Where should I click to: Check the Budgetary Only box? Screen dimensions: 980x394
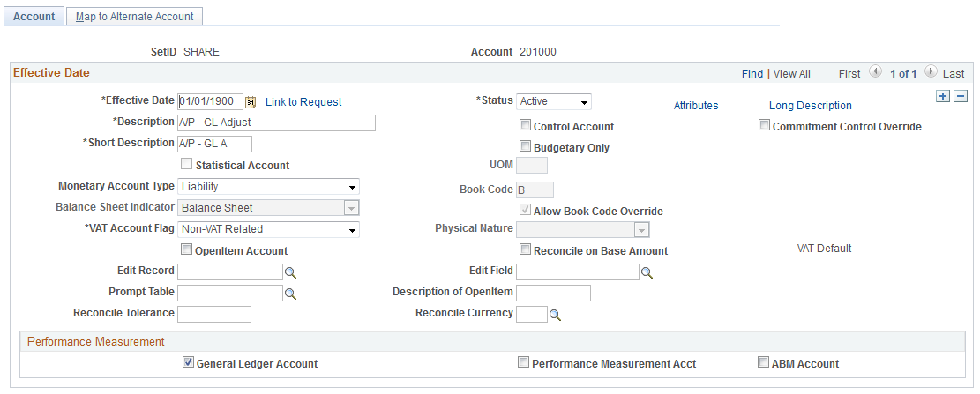[525, 146]
